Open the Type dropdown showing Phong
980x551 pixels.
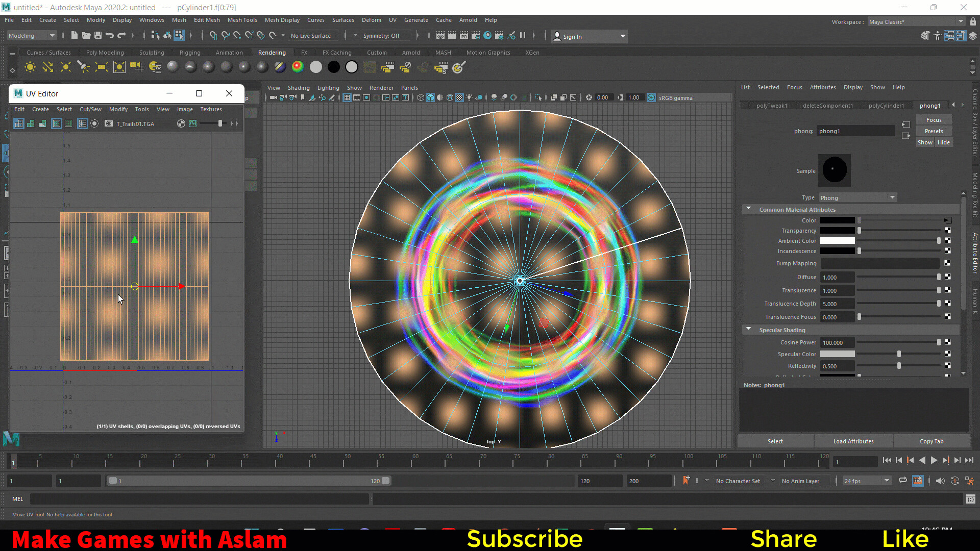(857, 197)
